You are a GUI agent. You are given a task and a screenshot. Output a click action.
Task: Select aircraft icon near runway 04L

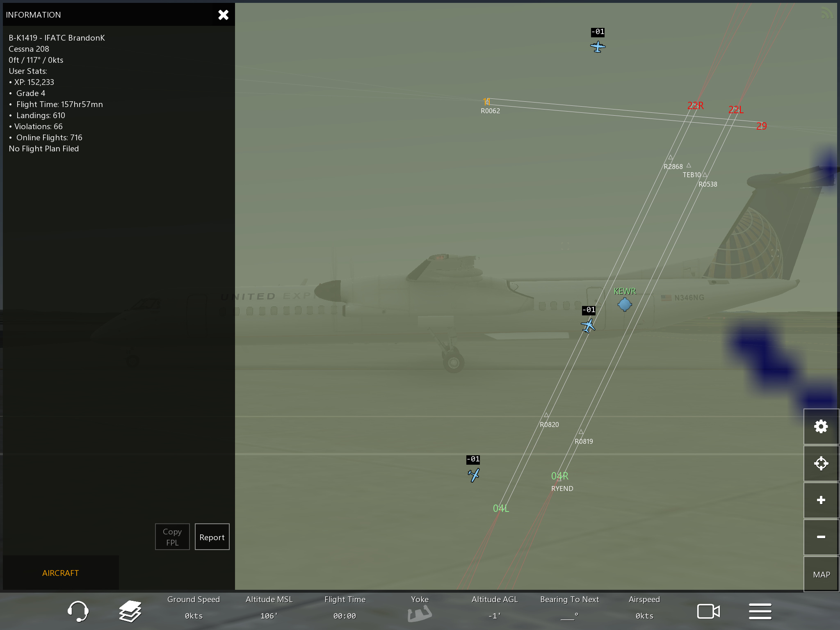[474, 475]
